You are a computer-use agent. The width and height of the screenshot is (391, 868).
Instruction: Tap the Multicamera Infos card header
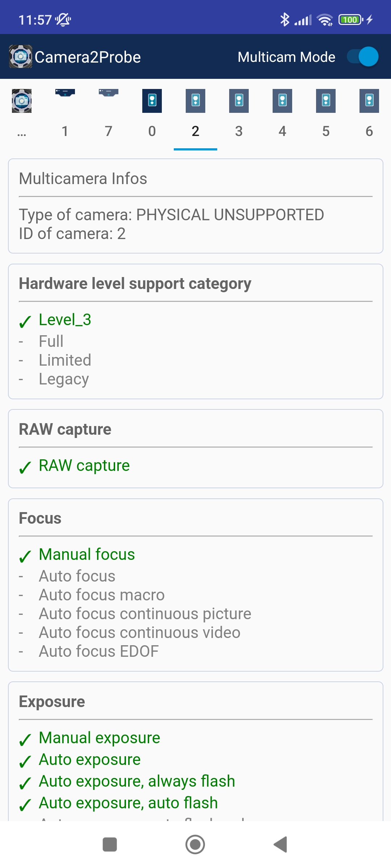coord(83,179)
